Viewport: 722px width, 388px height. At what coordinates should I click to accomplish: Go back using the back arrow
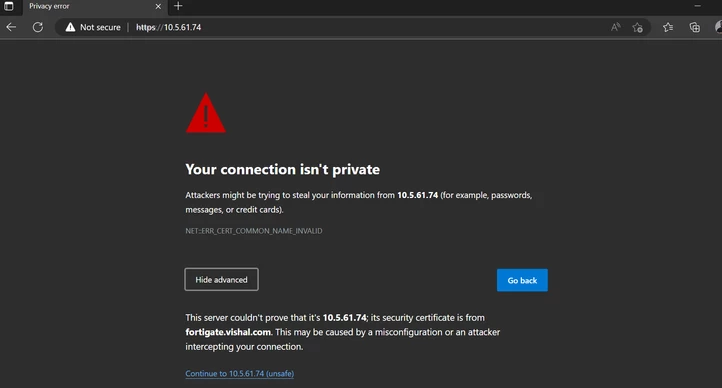click(x=12, y=27)
